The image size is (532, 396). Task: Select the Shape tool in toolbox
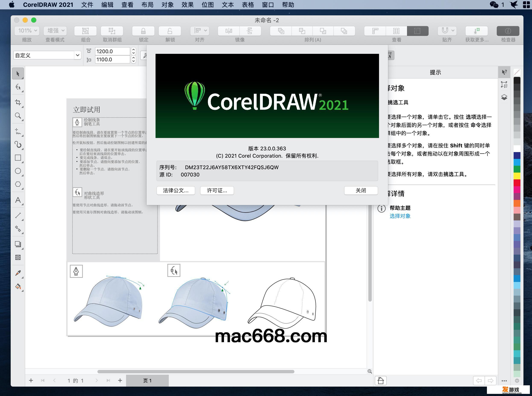pyautogui.click(x=18, y=87)
